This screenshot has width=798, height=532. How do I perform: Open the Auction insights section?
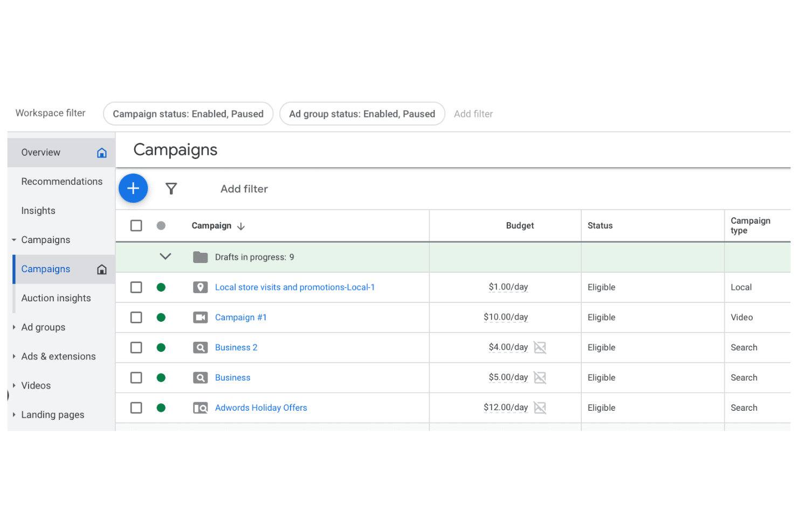coord(56,298)
